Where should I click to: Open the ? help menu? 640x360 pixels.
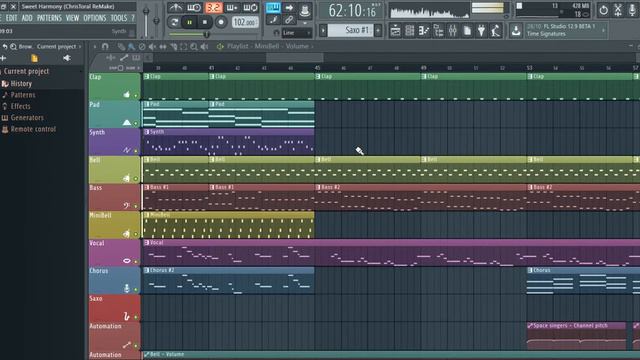pyautogui.click(x=132, y=18)
